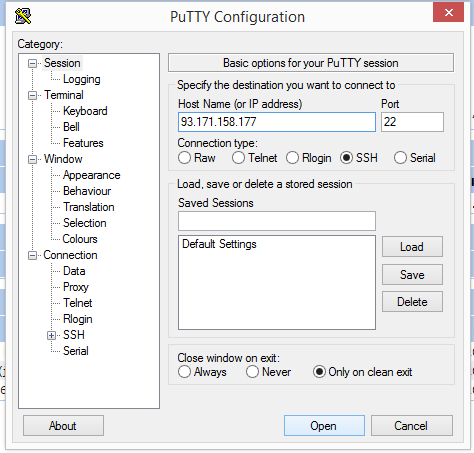Image resolution: width=474 pixels, height=453 pixels.
Task: Expand the SSH tree node
Action: click(51, 335)
